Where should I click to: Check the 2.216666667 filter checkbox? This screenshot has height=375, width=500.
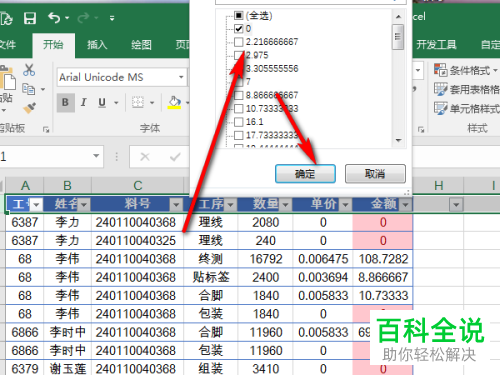coord(239,42)
